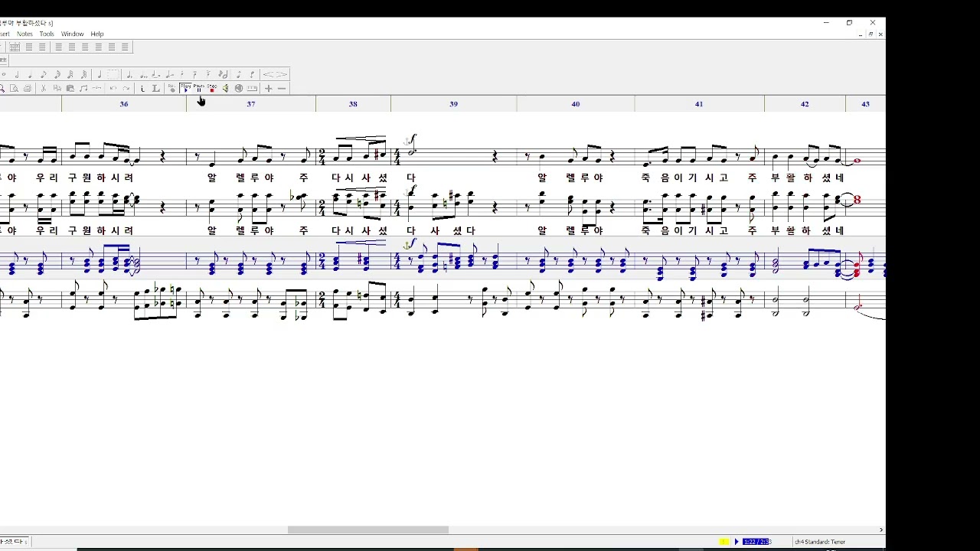Start recording with the Rec button
The width and height of the screenshot is (980, 551).
tap(172, 89)
